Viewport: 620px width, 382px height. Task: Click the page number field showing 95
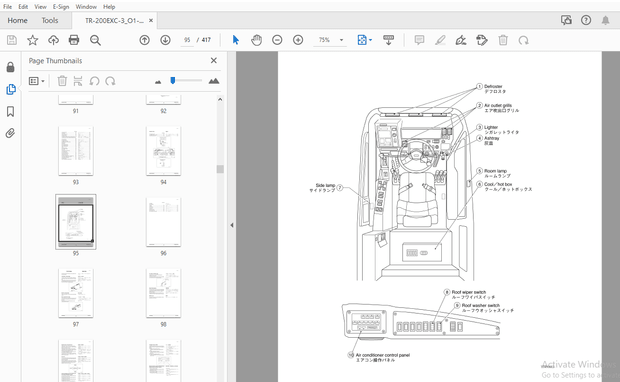[x=187, y=40]
